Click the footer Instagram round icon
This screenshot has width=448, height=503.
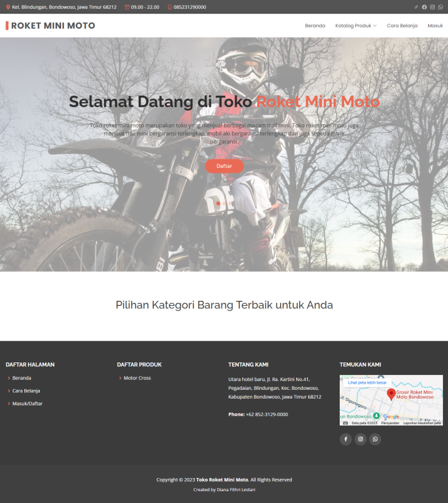360,439
